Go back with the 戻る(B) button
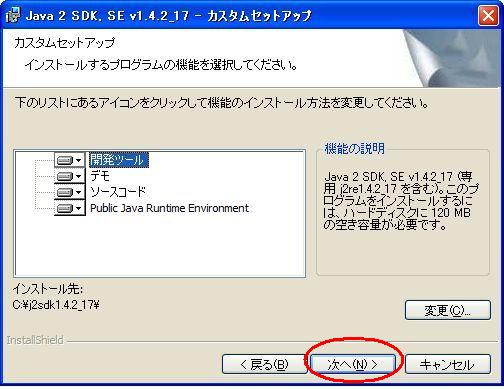Screen dimensions: 504x389 point(265,364)
